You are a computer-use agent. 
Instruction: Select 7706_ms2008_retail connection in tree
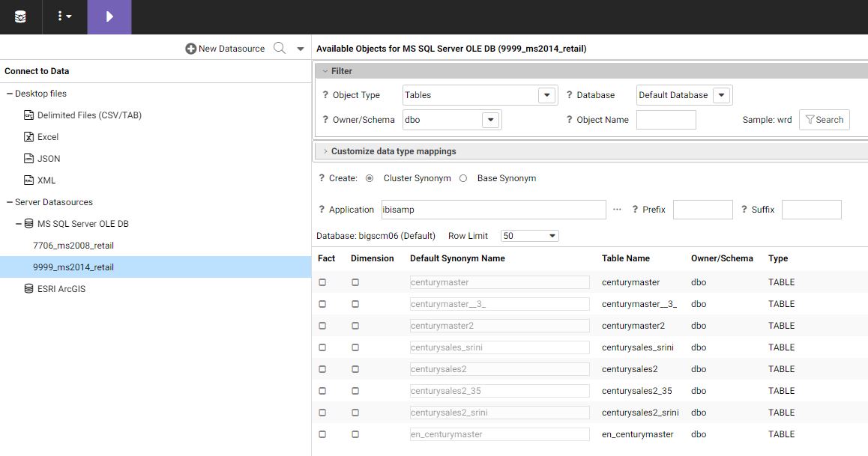pyautogui.click(x=73, y=246)
